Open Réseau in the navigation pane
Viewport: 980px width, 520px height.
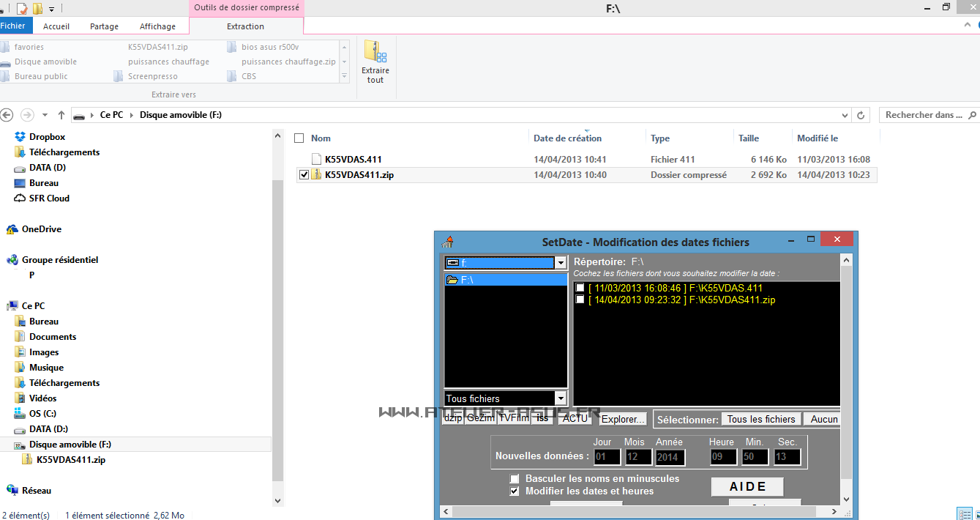pyautogui.click(x=37, y=491)
